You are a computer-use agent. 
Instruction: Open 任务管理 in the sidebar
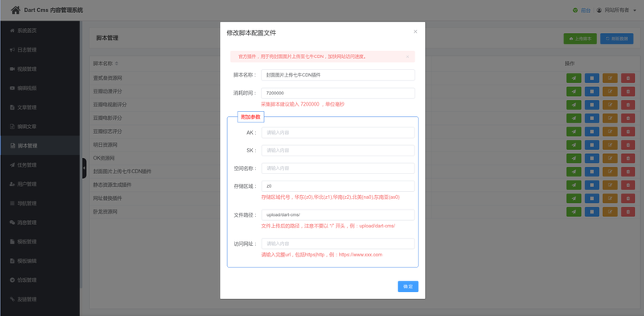coord(39,165)
